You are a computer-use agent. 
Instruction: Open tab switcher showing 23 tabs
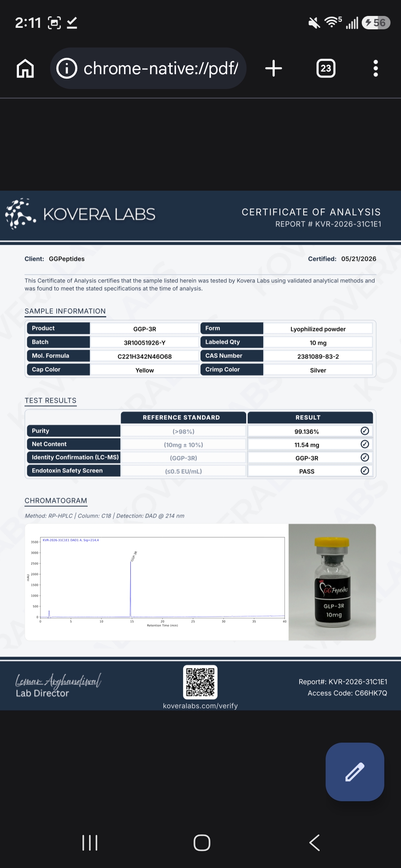point(326,69)
